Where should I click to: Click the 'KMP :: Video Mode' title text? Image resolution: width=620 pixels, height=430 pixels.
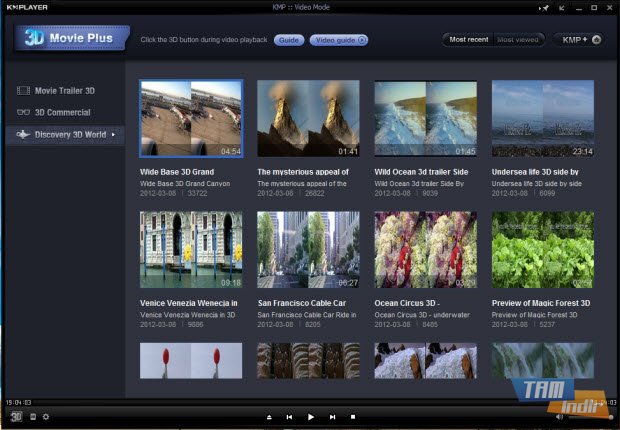(301, 7)
